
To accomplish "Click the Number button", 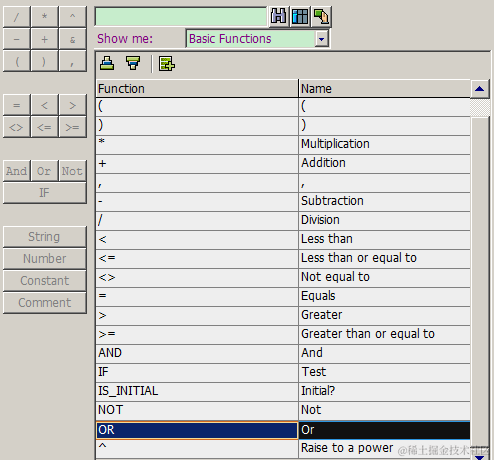I will pyautogui.click(x=45, y=259).
